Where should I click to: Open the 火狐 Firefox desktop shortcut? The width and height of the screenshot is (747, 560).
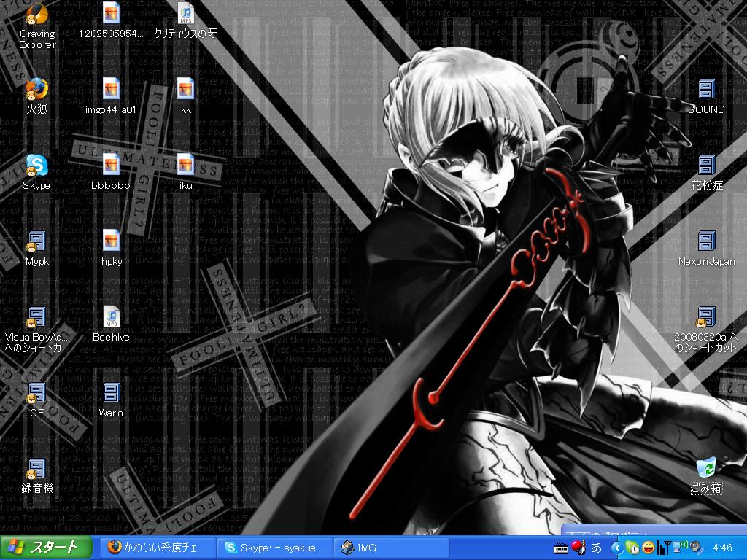[37, 90]
